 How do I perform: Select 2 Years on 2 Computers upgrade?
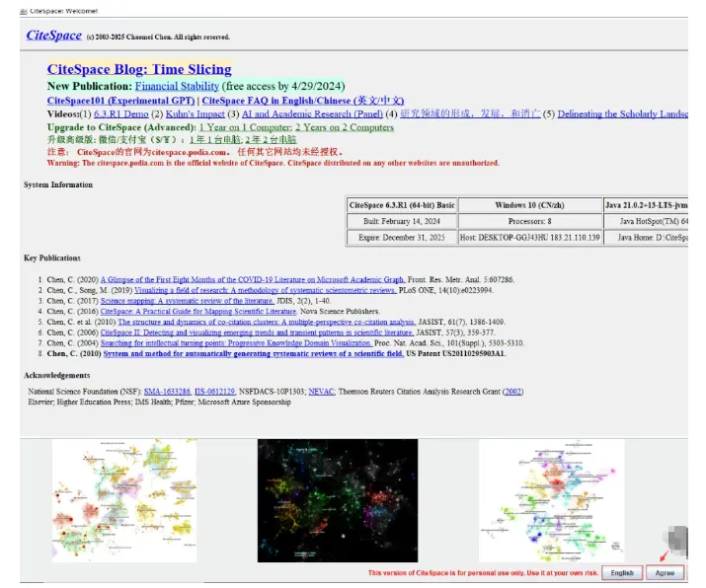point(345,127)
